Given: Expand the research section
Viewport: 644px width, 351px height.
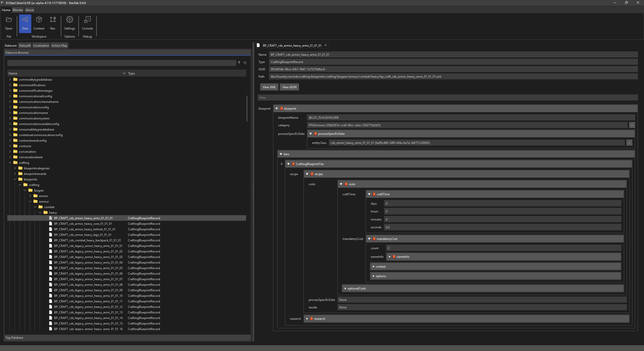Looking at the screenshot, I should click(307, 319).
